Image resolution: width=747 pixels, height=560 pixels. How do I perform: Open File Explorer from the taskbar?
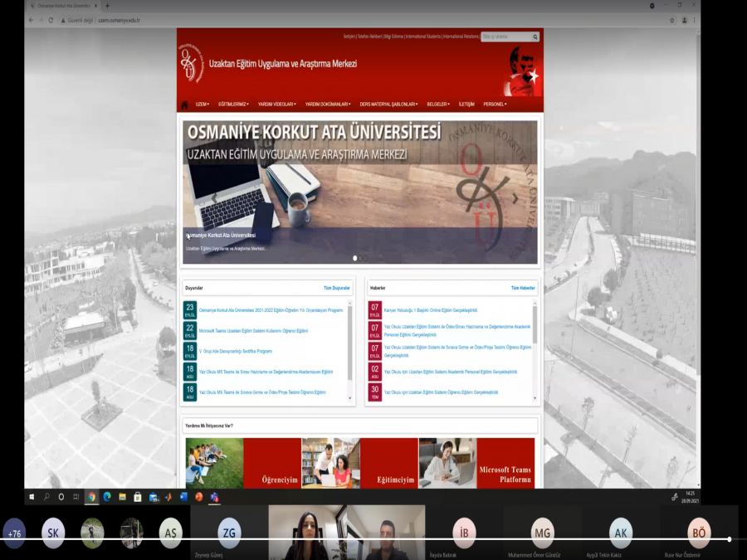click(x=123, y=497)
